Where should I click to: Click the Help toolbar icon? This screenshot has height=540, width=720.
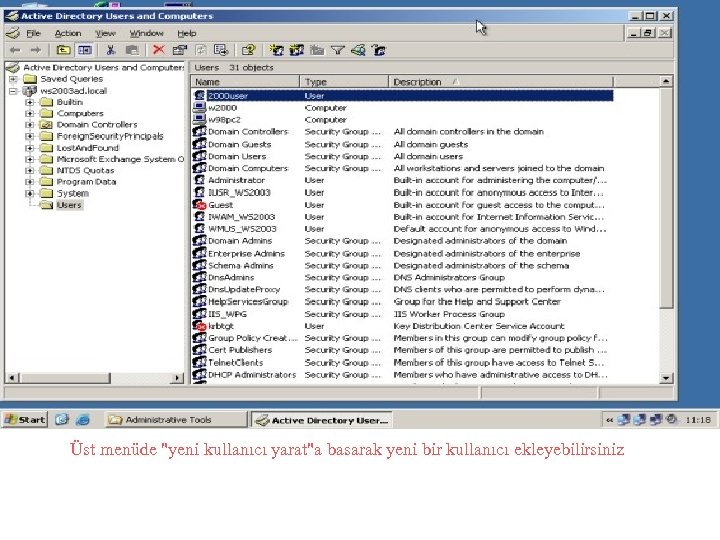click(248, 50)
